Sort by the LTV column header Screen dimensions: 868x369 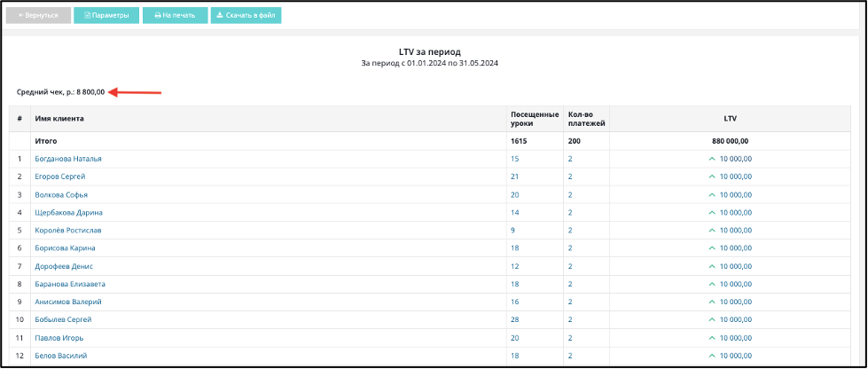731,119
